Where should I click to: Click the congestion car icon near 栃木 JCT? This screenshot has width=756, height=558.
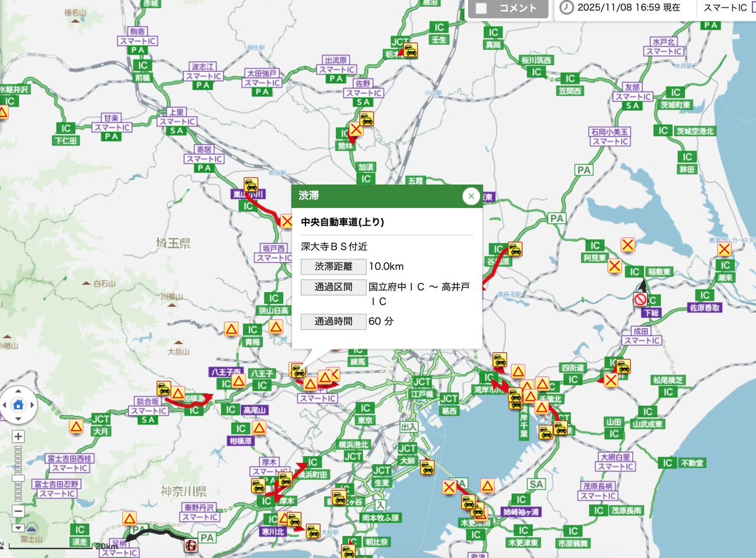[x=411, y=50]
